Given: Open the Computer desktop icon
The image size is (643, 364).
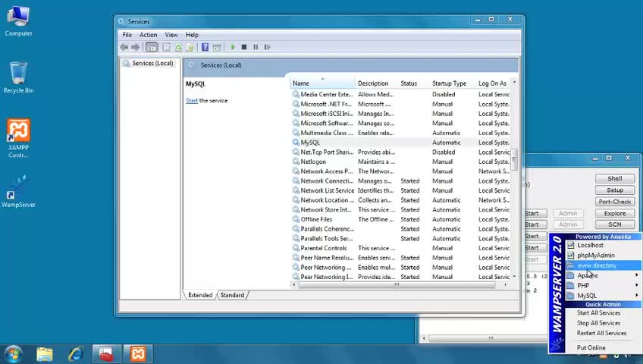Looking at the screenshot, I should pyautogui.click(x=18, y=20).
